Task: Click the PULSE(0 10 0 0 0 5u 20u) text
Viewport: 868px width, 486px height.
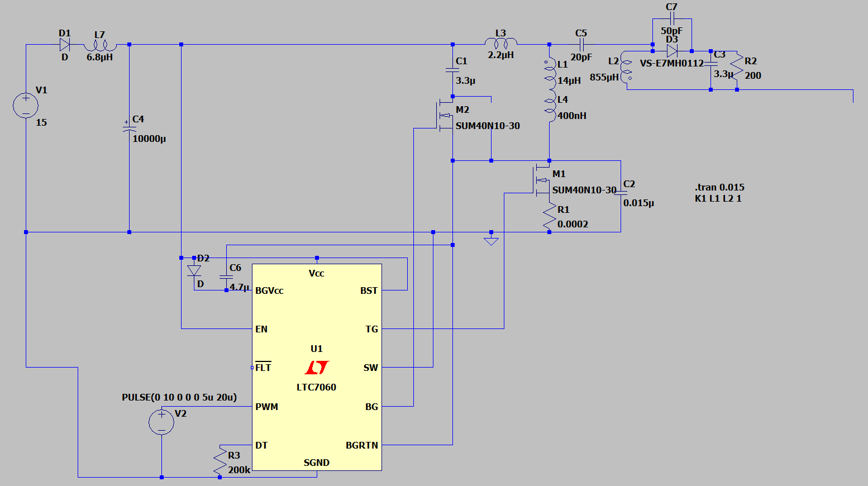Action: 179,397
